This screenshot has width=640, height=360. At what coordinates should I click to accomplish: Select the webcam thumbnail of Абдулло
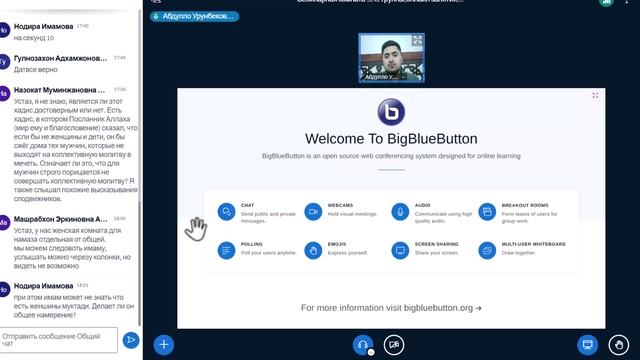tap(391, 58)
